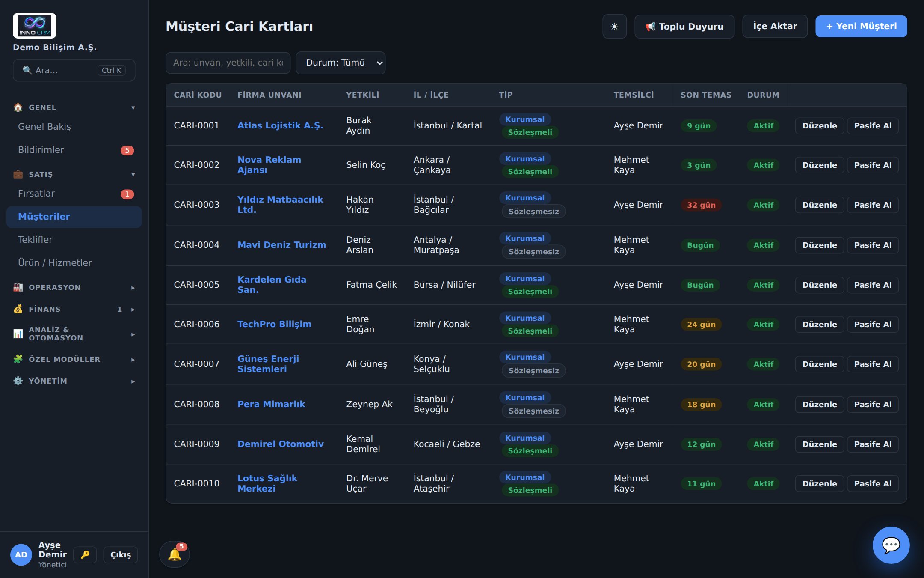This screenshot has width=924, height=578.
Task: Open the chat bubble widget
Action: click(891, 545)
